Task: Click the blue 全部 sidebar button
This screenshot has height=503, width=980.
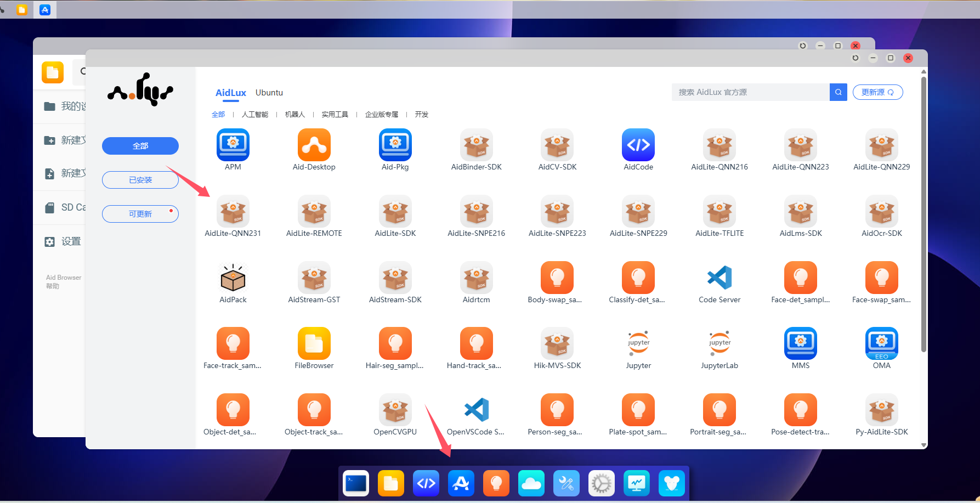Action: (x=140, y=146)
